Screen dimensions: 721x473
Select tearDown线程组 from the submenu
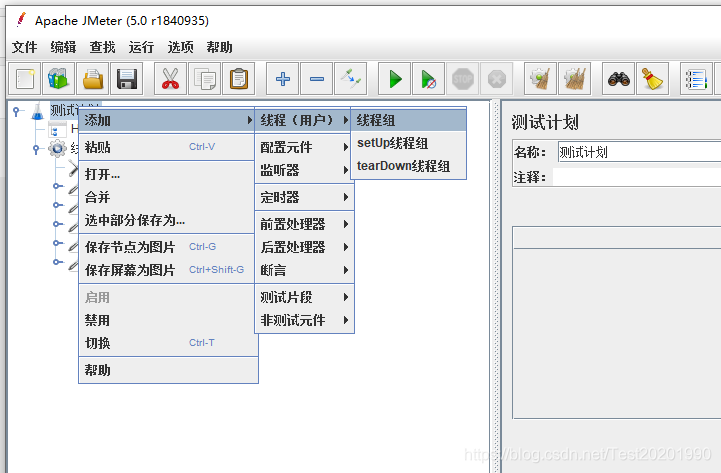click(409, 166)
